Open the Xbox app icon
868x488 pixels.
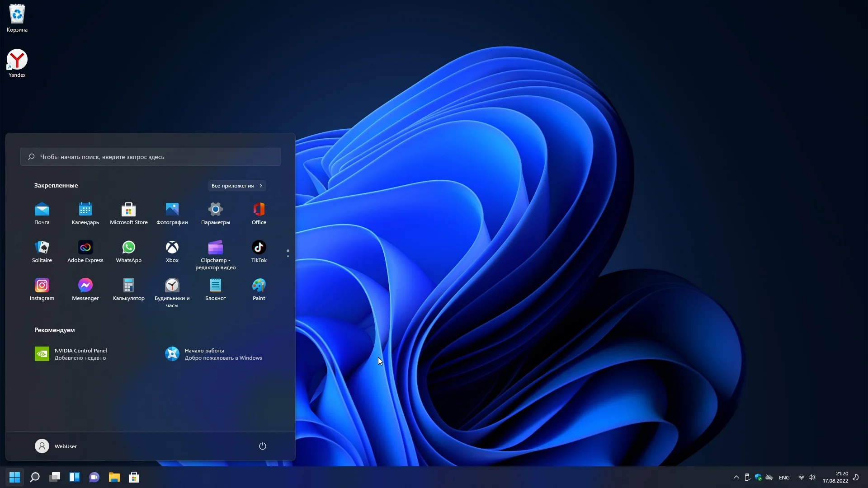tap(172, 248)
